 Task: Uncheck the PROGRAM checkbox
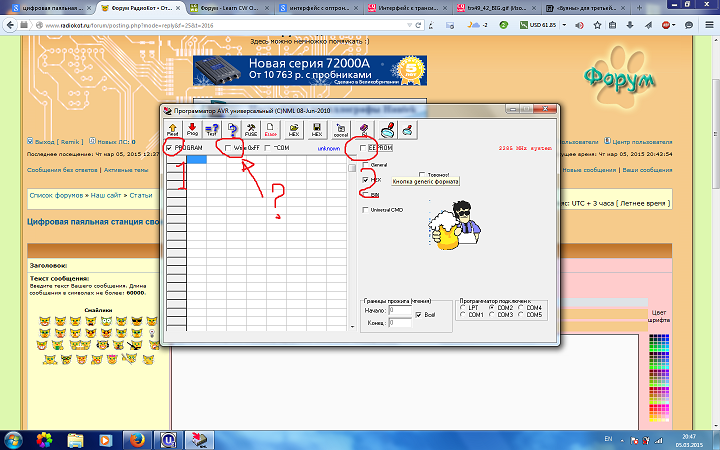coord(168,148)
